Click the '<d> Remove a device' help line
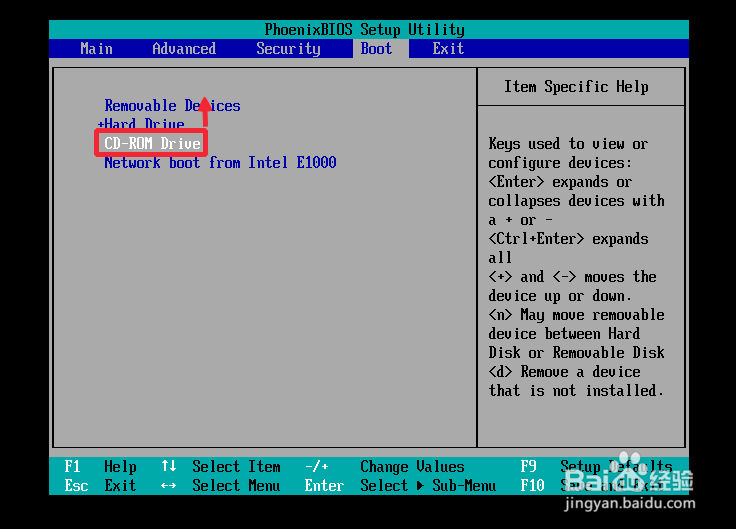 point(564,372)
